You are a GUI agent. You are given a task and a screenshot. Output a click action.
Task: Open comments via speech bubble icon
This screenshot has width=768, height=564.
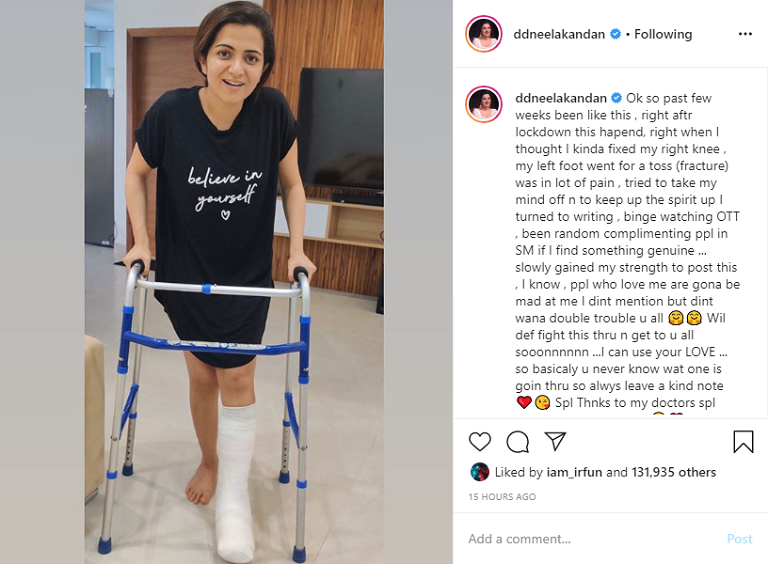(517, 442)
